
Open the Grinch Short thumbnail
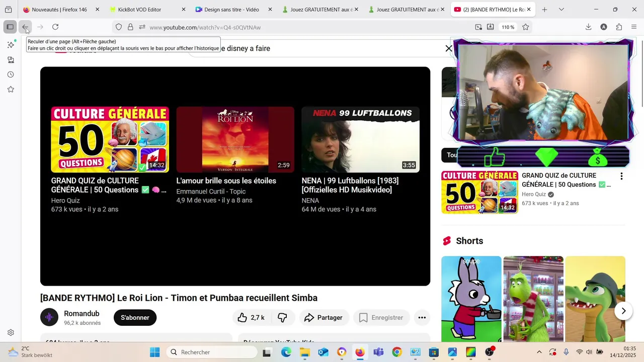coord(533,299)
